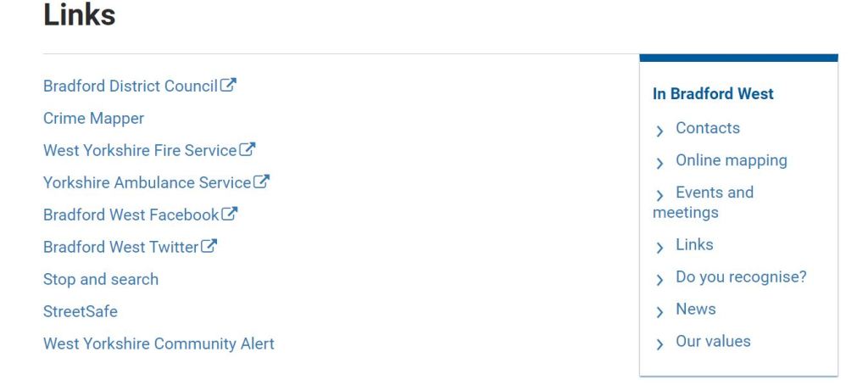868x391 pixels.
Task: Open the Stop and search link
Action: tap(100, 279)
